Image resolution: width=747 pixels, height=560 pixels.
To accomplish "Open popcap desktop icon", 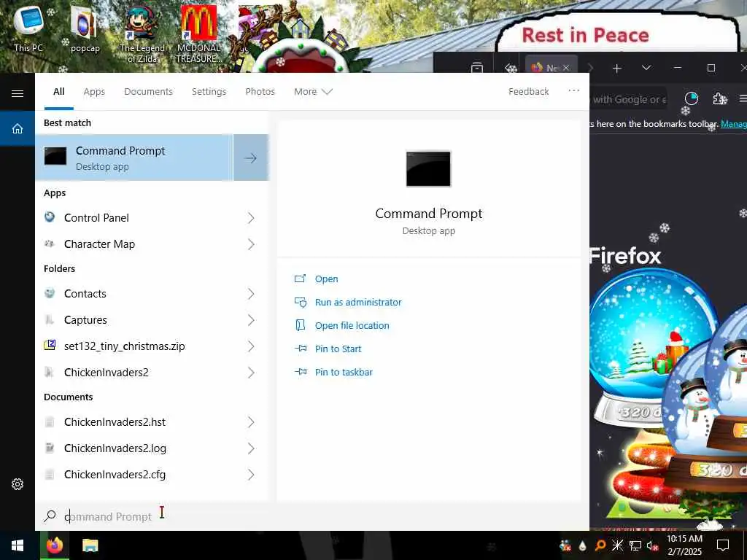I will coord(85,29).
